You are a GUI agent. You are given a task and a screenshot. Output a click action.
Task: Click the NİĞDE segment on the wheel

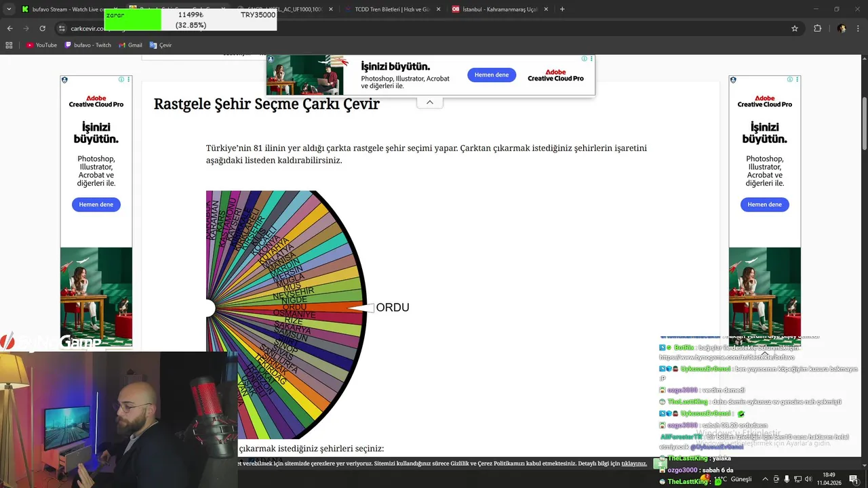[294, 300]
